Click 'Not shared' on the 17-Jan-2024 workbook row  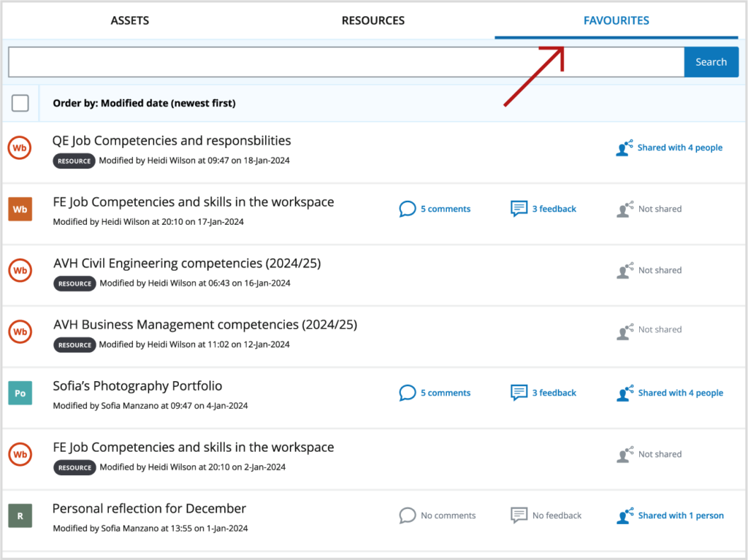click(x=660, y=209)
